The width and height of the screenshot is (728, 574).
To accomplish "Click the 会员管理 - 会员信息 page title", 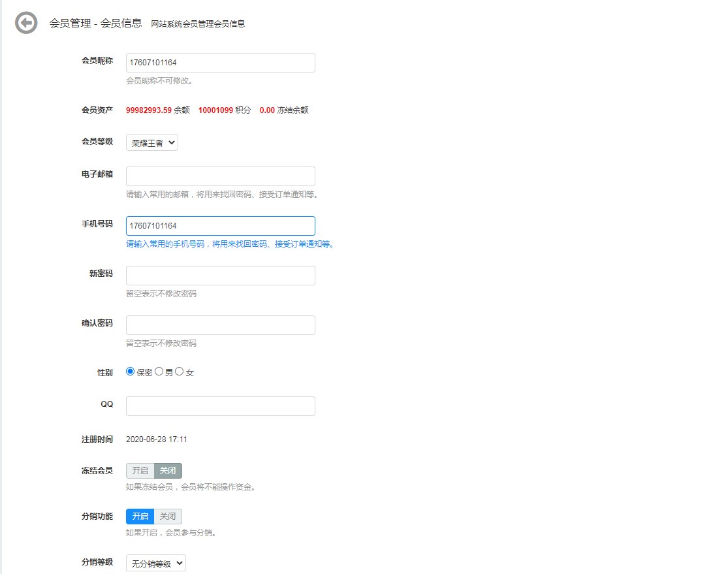I will pos(95,23).
